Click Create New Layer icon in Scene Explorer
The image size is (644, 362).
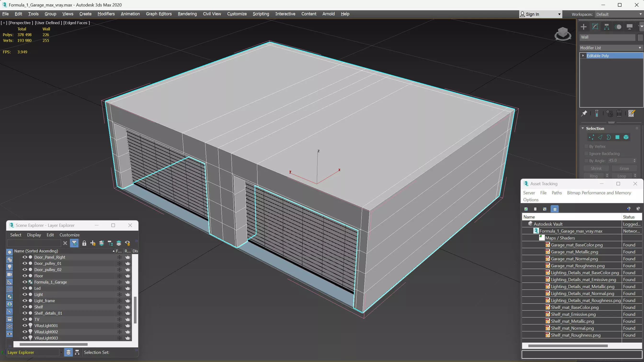(x=93, y=243)
